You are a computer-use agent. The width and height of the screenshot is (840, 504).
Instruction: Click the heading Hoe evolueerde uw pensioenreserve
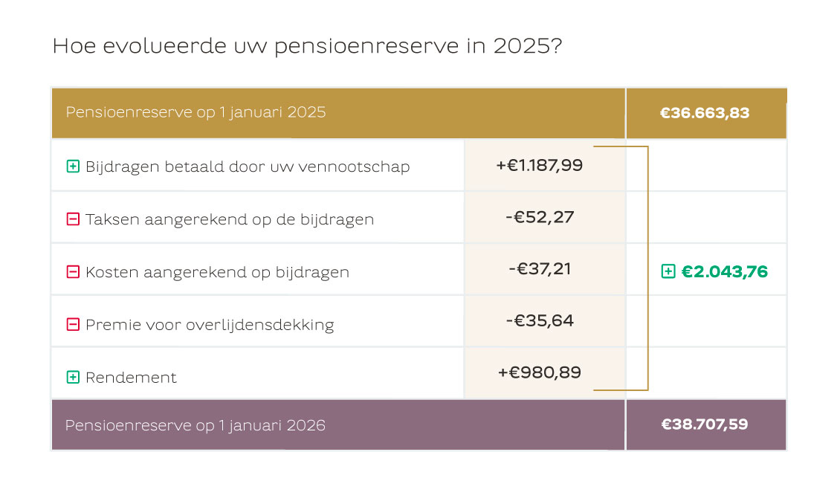307,46
